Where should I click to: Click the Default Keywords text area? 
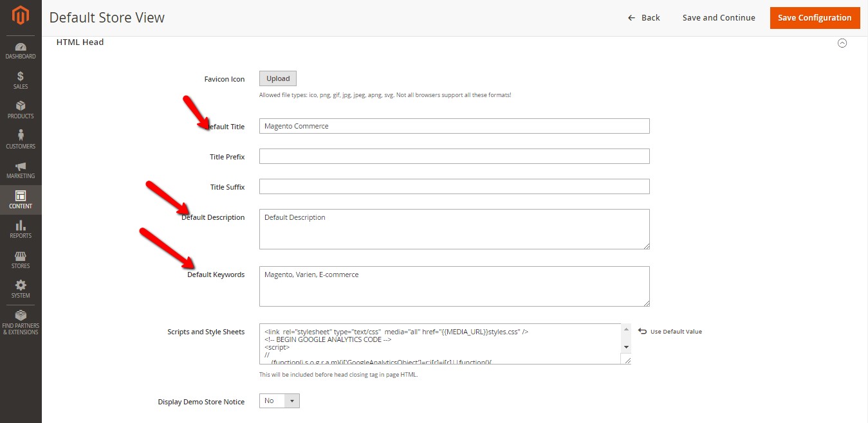point(454,286)
